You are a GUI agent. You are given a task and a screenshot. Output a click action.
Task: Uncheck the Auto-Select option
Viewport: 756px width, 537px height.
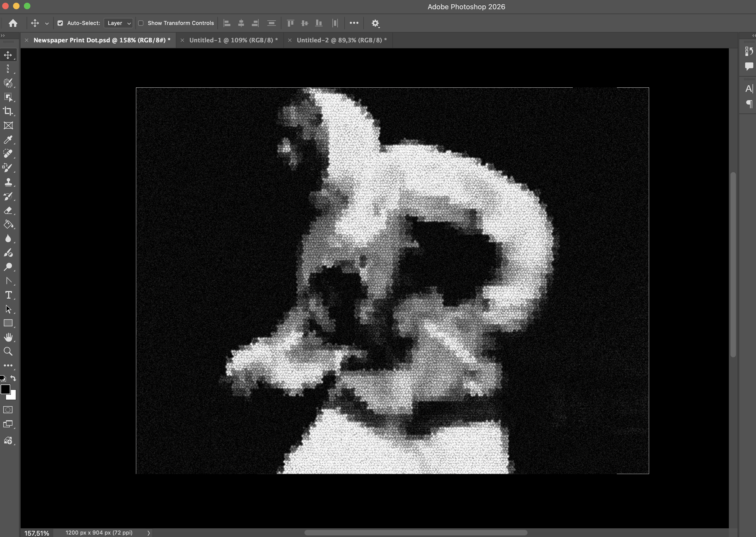(60, 23)
